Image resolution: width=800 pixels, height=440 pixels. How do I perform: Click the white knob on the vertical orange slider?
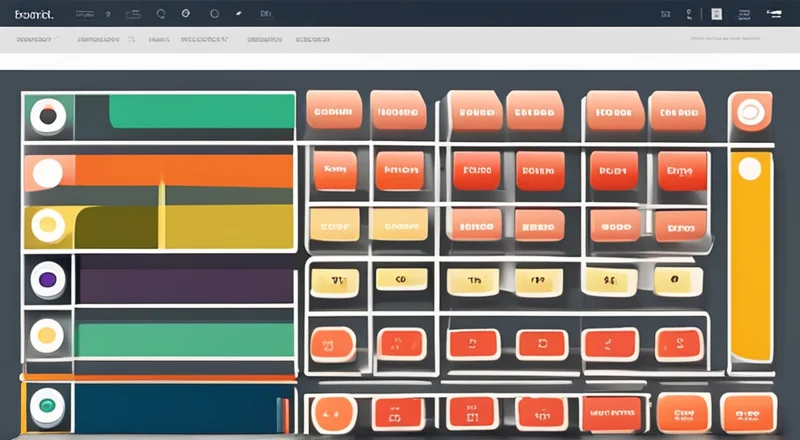pyautogui.click(x=749, y=171)
